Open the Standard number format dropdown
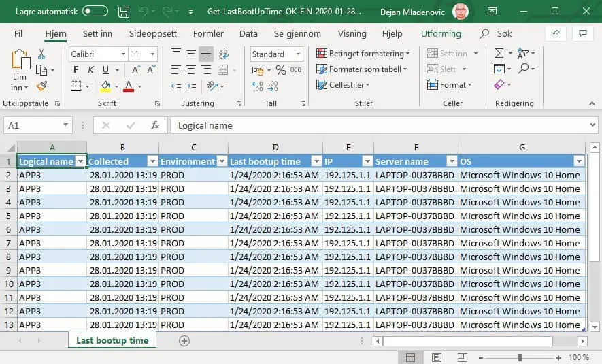This screenshot has width=602, height=364. pos(298,54)
